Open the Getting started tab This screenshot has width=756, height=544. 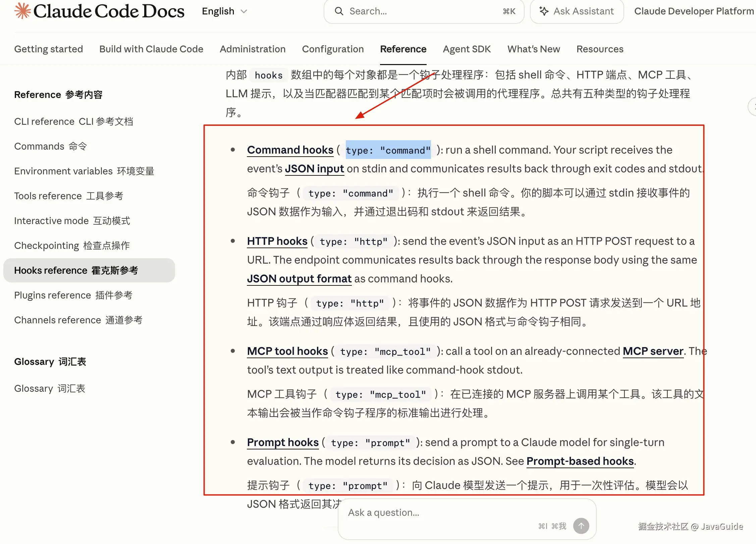[x=48, y=49]
